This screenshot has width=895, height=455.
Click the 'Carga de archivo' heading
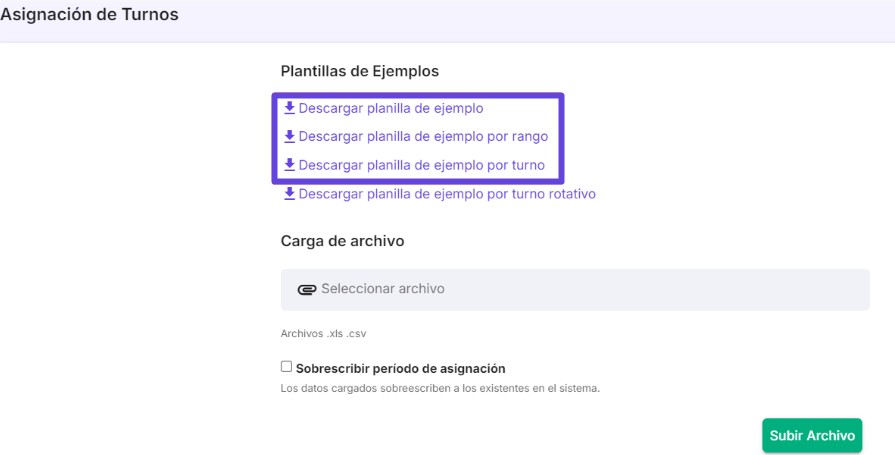pyautogui.click(x=342, y=241)
